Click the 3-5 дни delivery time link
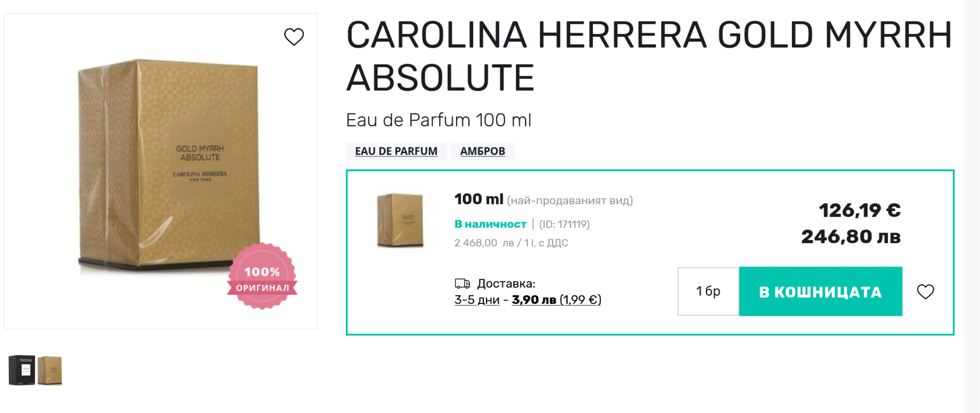The image size is (980, 413). tap(477, 300)
